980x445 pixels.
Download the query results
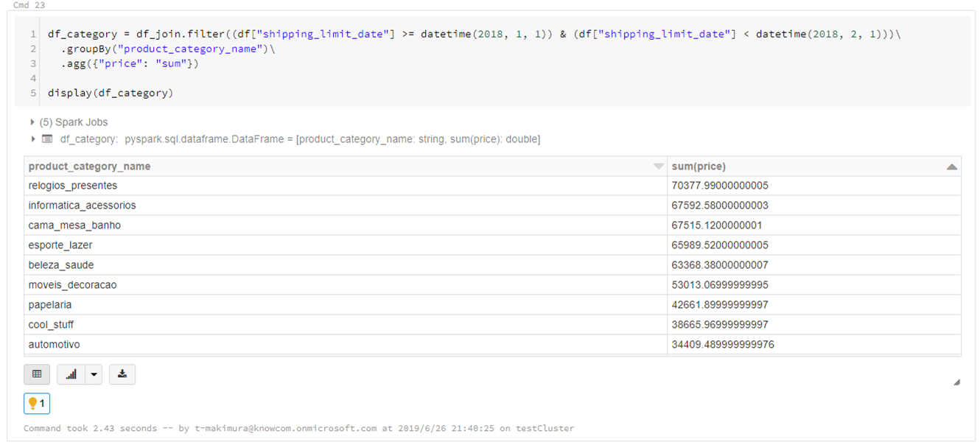click(122, 374)
